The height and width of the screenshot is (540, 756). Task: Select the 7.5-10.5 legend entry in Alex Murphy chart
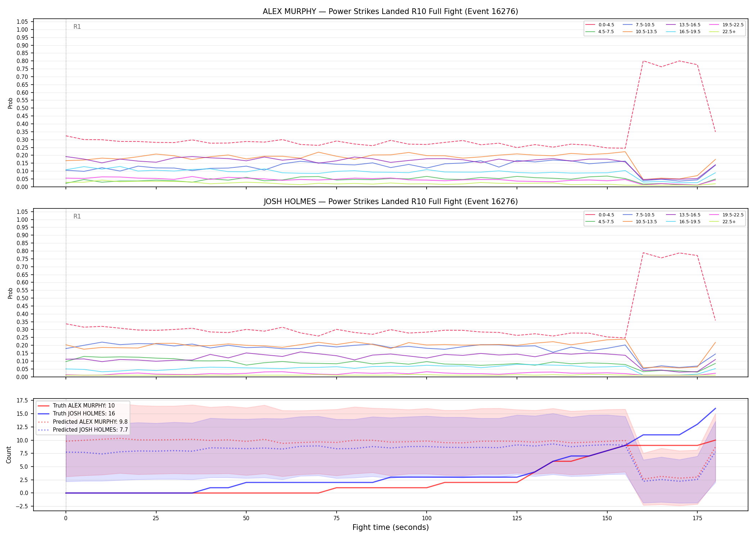[x=639, y=25]
